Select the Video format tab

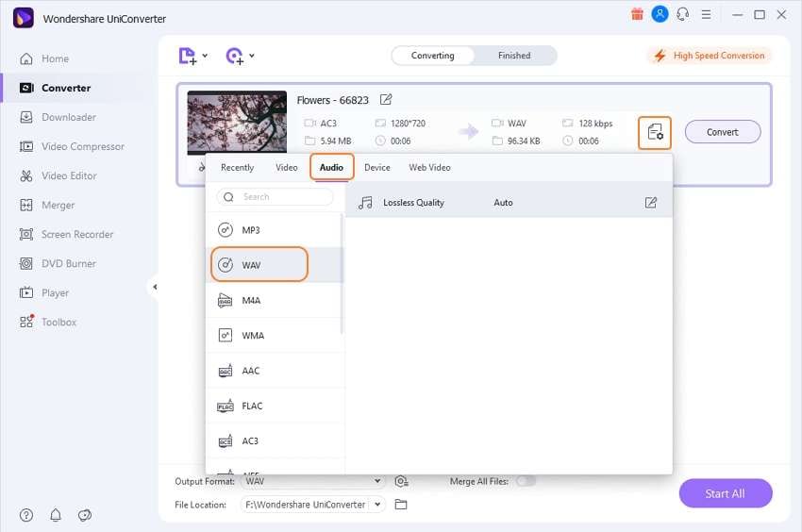287,167
